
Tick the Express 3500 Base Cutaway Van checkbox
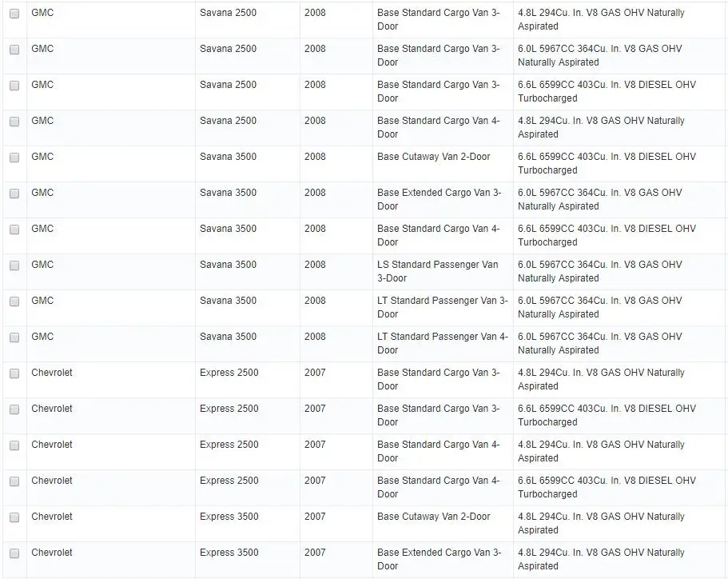(x=14, y=517)
